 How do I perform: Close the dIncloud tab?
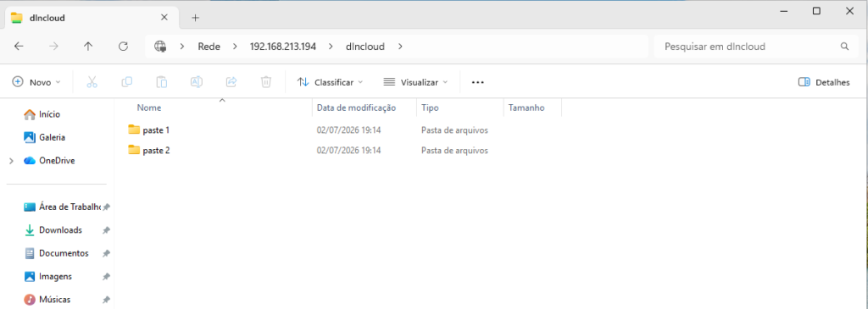coord(164,17)
